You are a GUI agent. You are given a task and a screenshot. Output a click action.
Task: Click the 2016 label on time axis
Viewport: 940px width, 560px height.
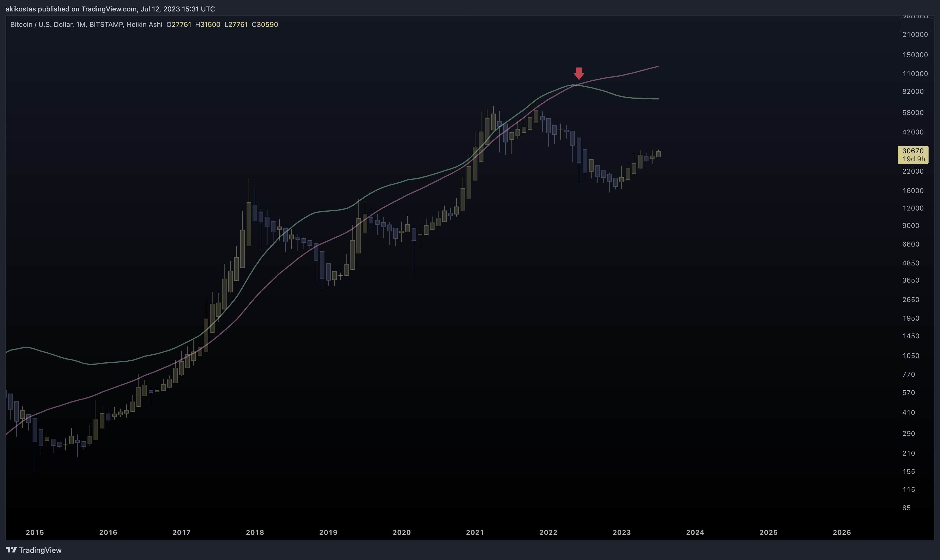click(x=108, y=533)
